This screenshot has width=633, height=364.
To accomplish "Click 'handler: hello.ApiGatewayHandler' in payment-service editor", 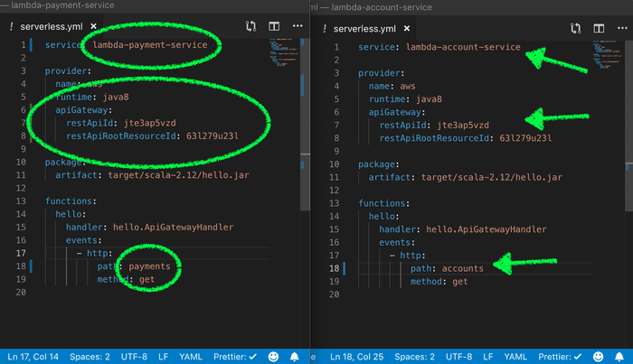I will coord(149,227).
